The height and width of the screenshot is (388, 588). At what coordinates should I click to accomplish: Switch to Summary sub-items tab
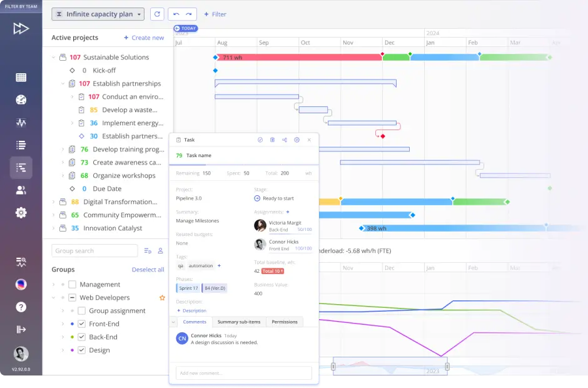tap(238, 322)
